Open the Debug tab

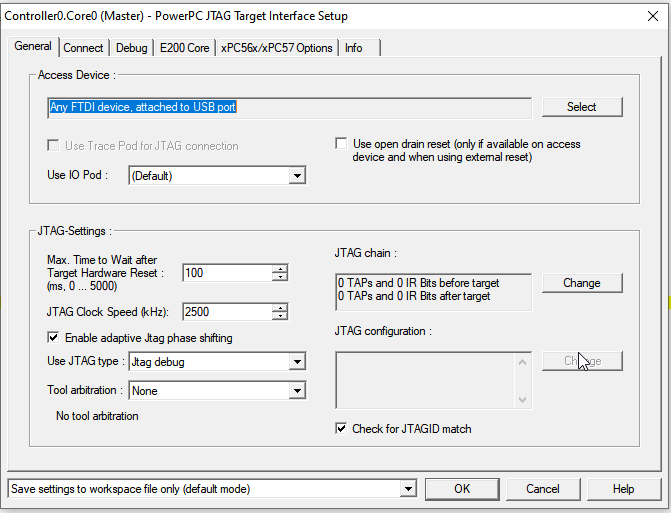point(132,48)
